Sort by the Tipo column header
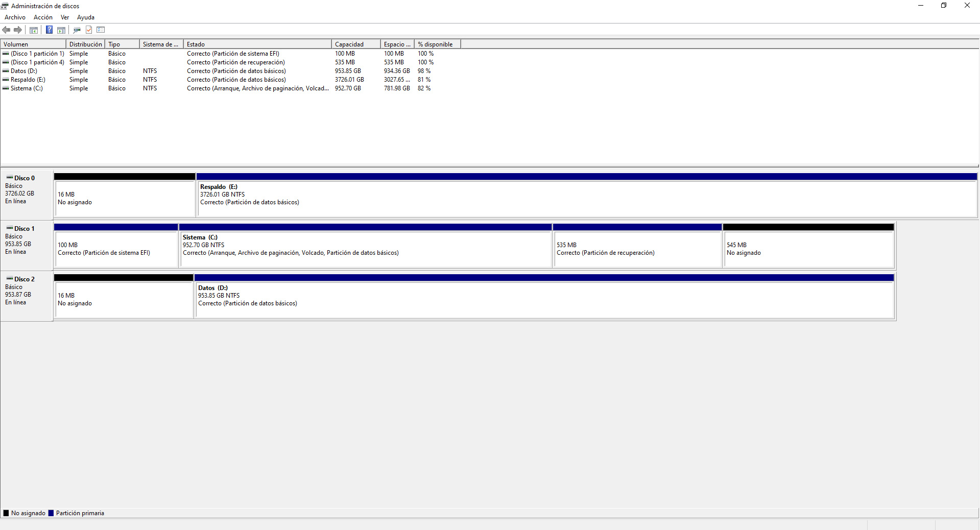This screenshot has width=980, height=530. pos(122,44)
